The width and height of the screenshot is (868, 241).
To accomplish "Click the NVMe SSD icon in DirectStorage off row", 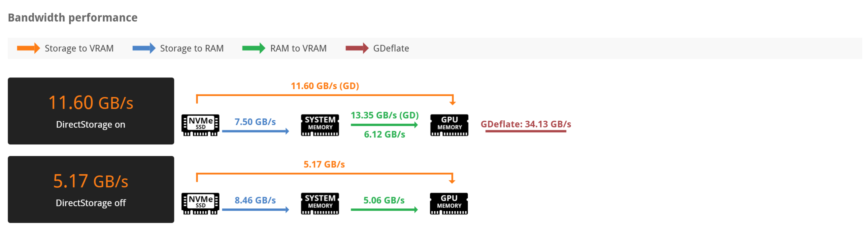I will 200,203.
